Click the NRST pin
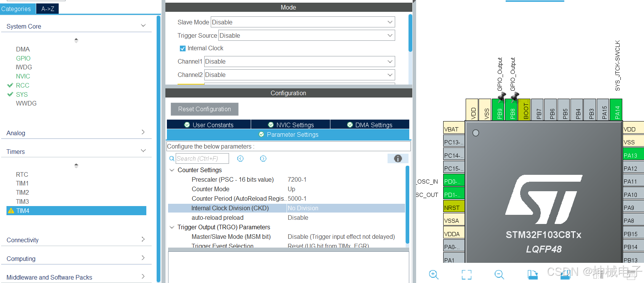Screen dimensions: 644x283 pos(454,206)
